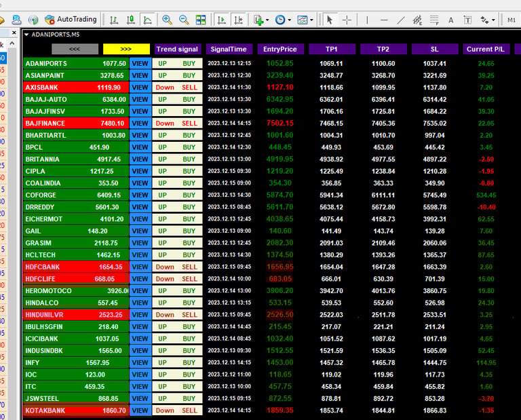Draw a vertical line tool

point(367,20)
